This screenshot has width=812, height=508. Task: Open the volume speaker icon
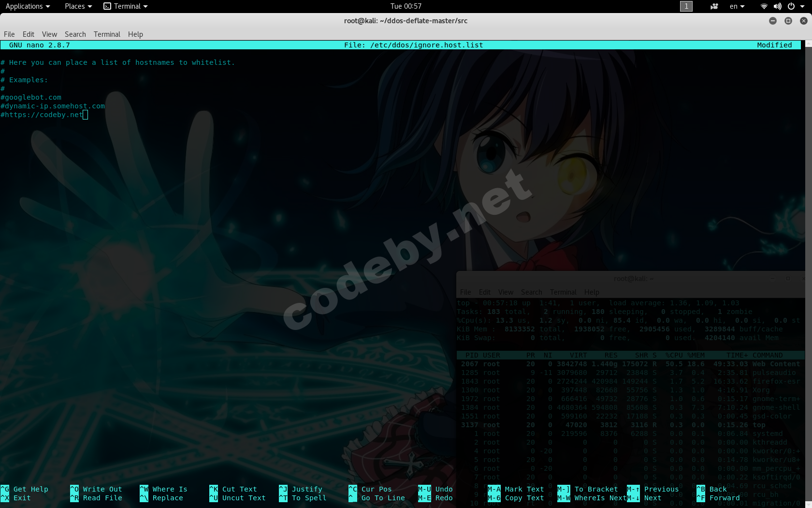777,6
